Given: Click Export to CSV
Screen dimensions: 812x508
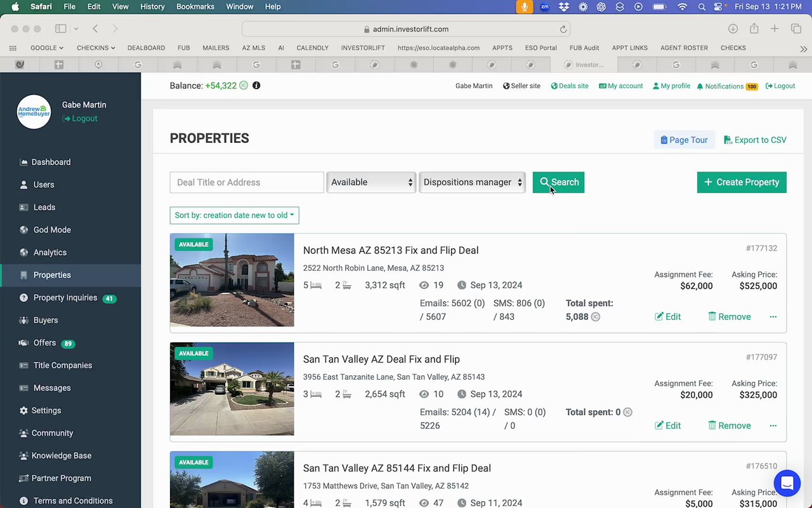Looking at the screenshot, I should pos(755,140).
